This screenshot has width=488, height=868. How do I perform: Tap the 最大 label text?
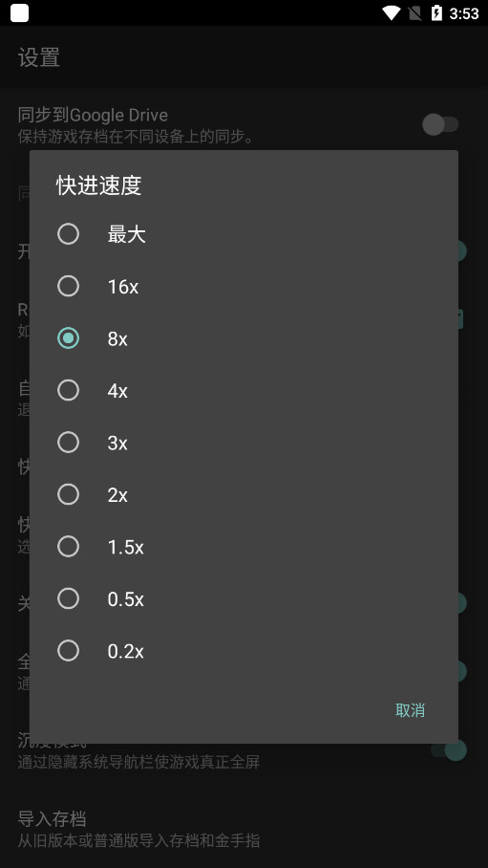pyautogui.click(x=126, y=235)
